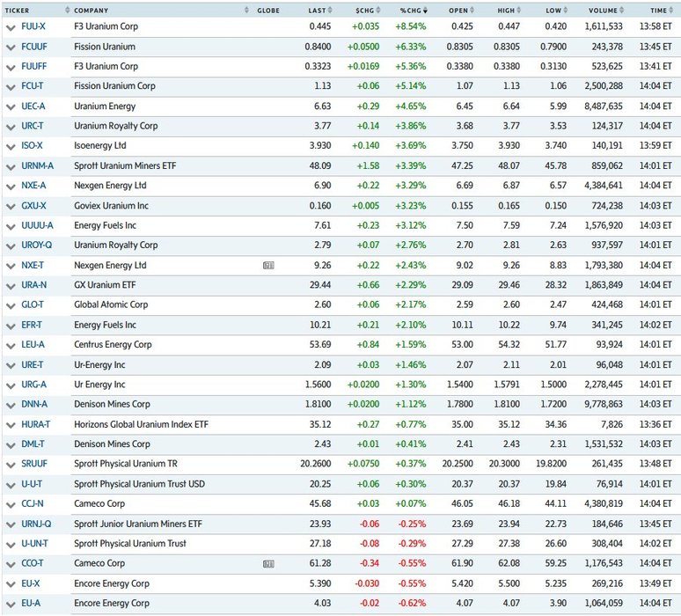The image size is (681, 616).
Task: Open the GLO-T ticker link
Action: [33, 304]
